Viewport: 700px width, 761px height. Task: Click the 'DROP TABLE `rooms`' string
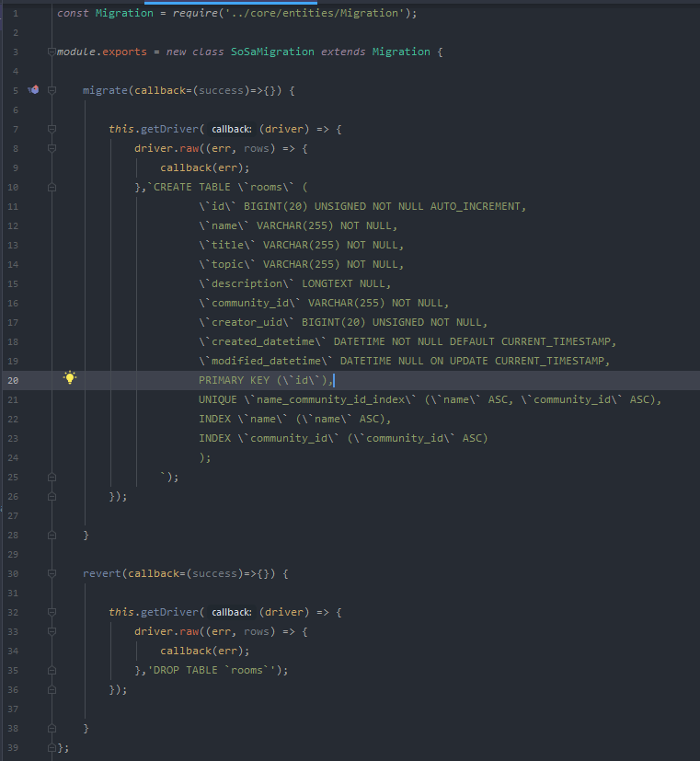tap(212, 670)
